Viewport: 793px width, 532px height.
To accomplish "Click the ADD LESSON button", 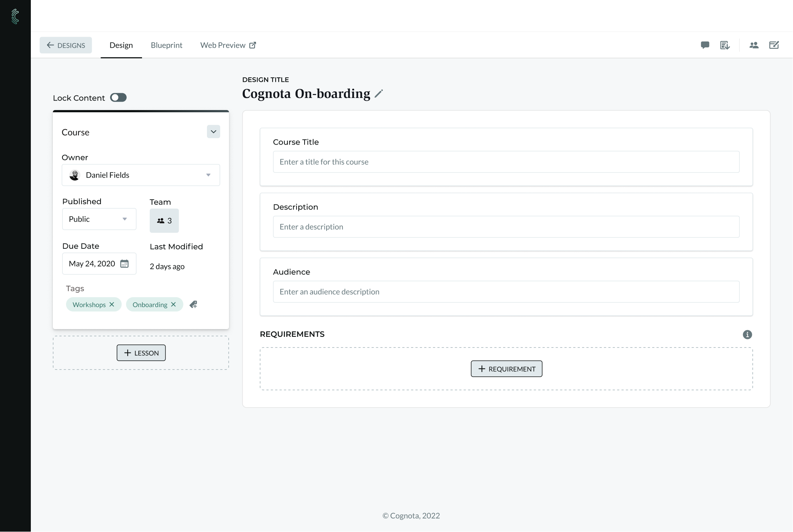I will pyautogui.click(x=141, y=353).
